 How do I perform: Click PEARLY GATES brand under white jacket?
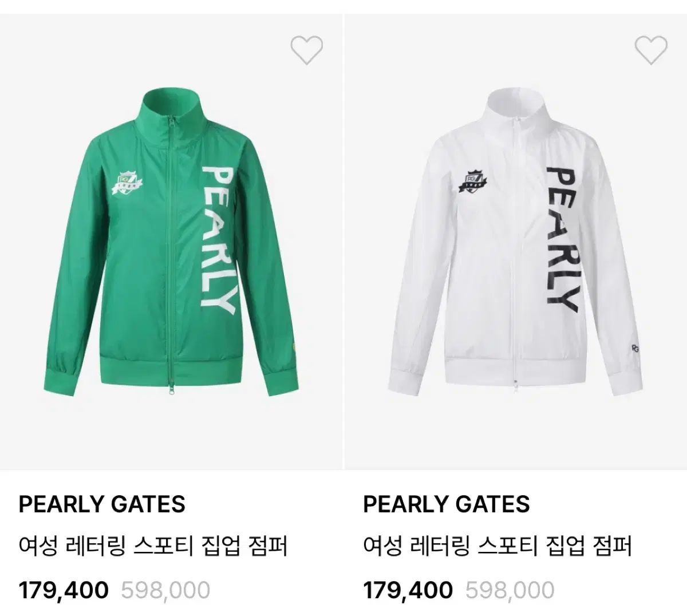(447, 504)
